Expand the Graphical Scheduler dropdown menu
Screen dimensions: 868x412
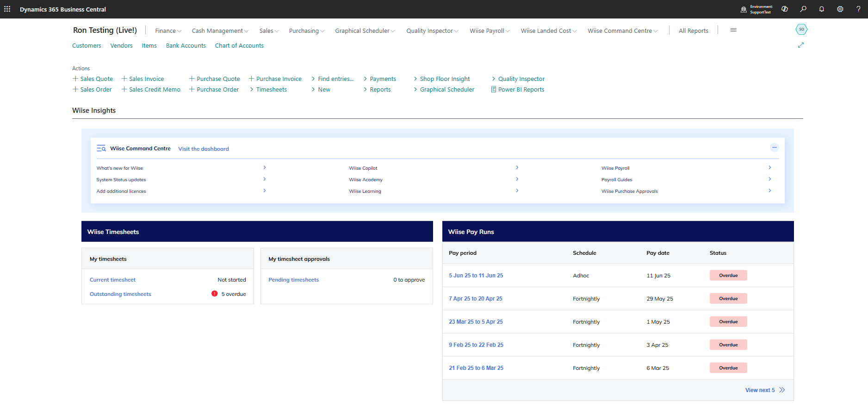[365, 31]
